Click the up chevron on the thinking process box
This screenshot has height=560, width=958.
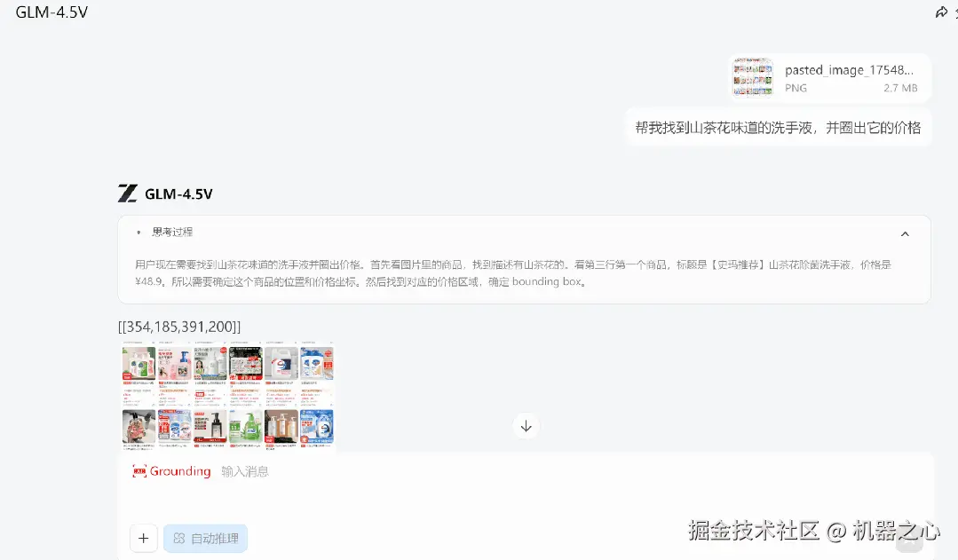905,233
